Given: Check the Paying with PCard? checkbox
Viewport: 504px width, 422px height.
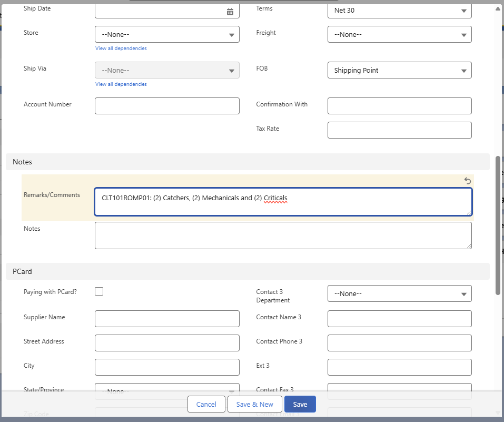Looking at the screenshot, I should click(x=99, y=291).
